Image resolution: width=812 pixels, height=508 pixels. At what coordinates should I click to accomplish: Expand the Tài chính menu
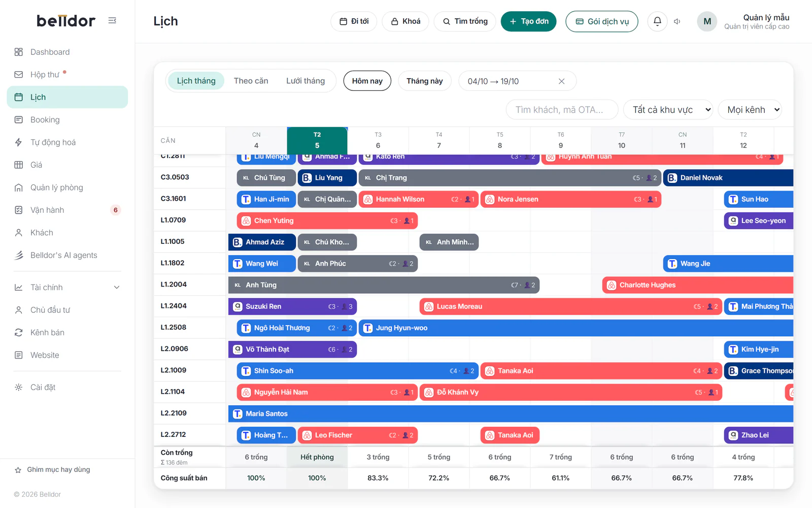67,288
